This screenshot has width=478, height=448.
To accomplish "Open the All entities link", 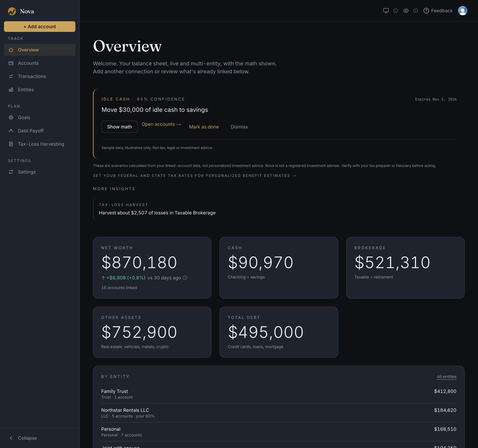I will pos(446,377).
